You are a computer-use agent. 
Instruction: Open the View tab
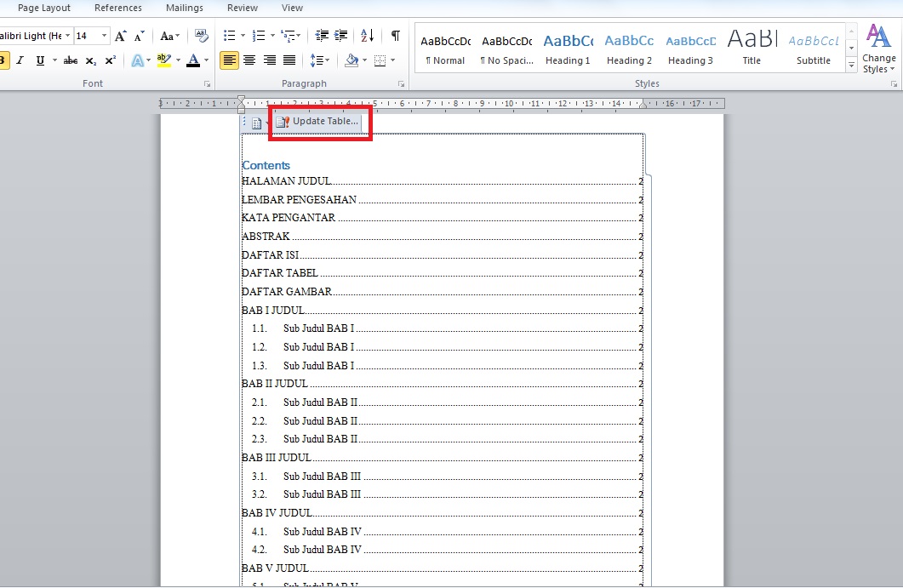point(292,8)
